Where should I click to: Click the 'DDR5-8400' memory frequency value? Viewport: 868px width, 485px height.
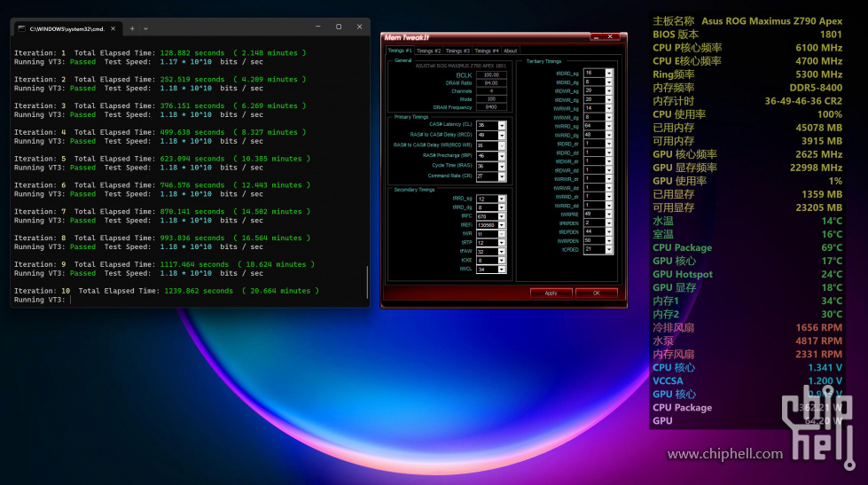816,88
